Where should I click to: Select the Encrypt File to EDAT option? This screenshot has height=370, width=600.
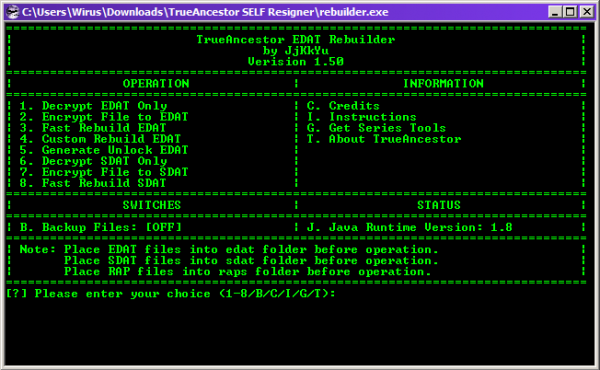[104, 117]
